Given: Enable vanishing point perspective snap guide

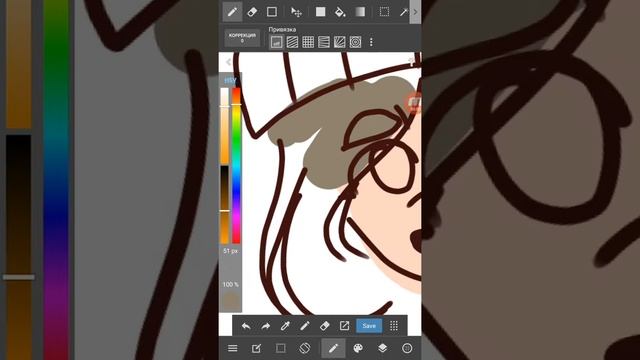Looking at the screenshot, I should 324,42.
